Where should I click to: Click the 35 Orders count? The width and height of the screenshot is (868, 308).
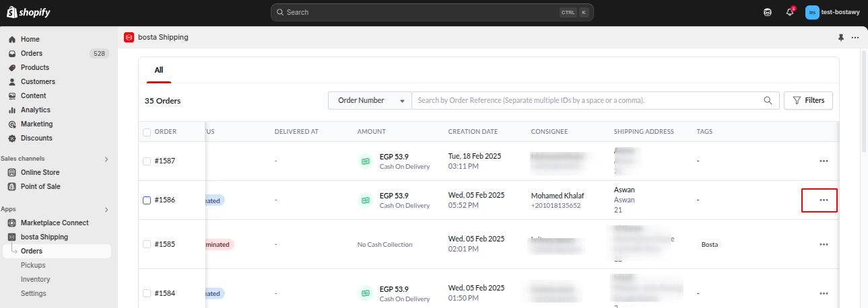163,101
